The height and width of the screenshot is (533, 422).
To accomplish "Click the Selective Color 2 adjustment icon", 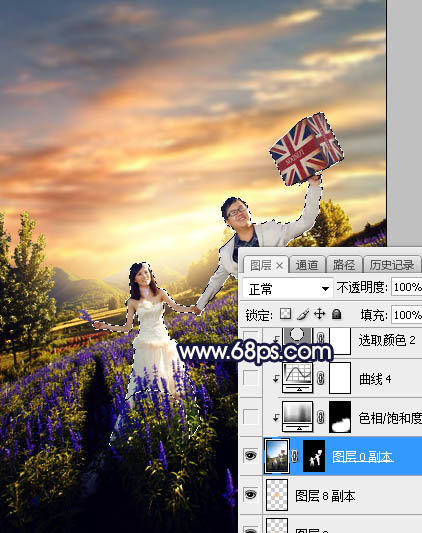I will (298, 340).
